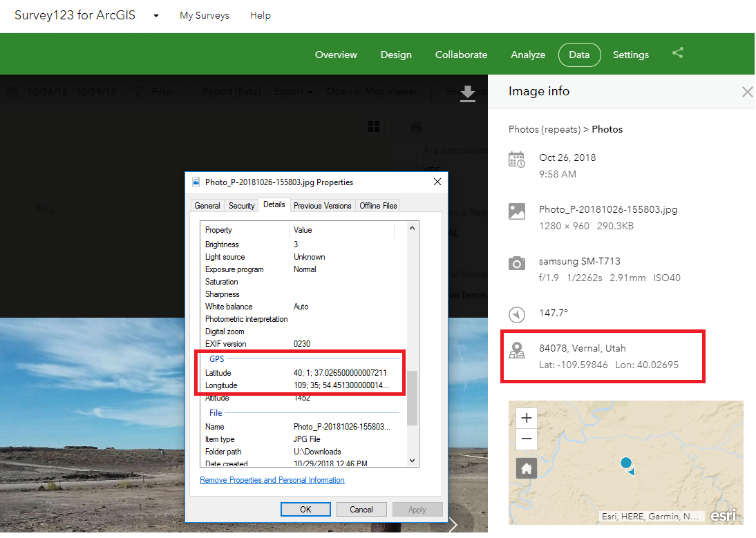Screen dimensions: 756x538
Task: Select the Longitude row in GPS section
Action: click(300, 385)
